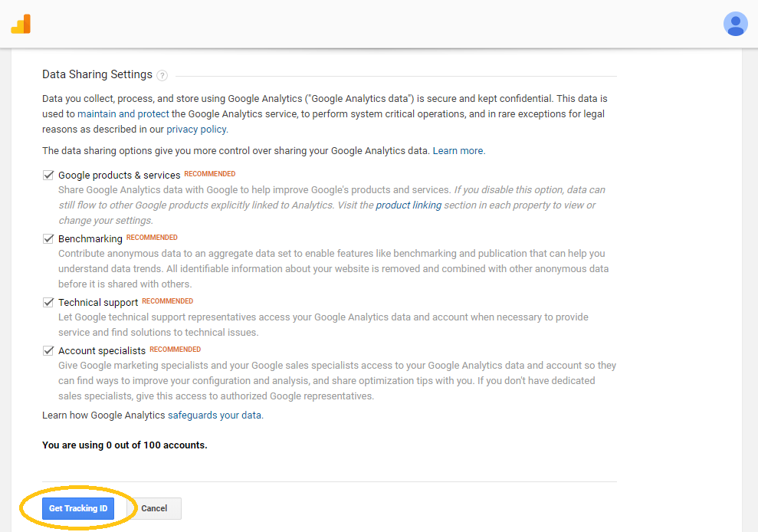758x532 pixels.
Task: Click the 'Technical support' option label text
Action: coord(98,303)
